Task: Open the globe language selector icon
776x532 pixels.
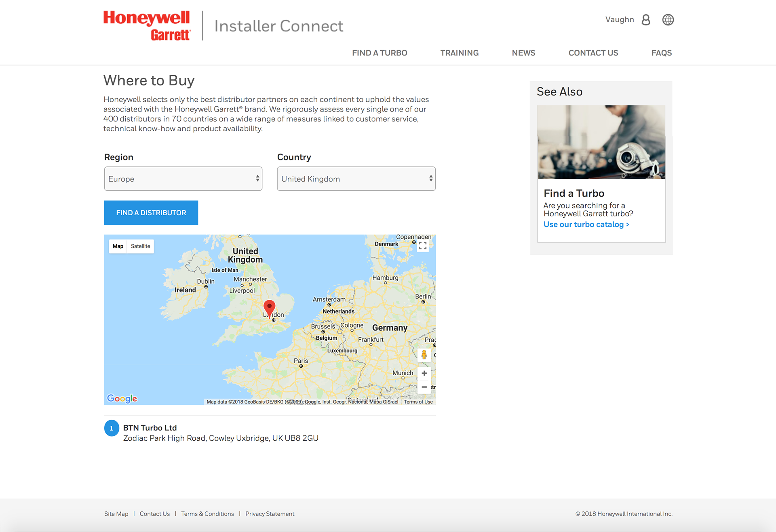Action: click(x=668, y=20)
